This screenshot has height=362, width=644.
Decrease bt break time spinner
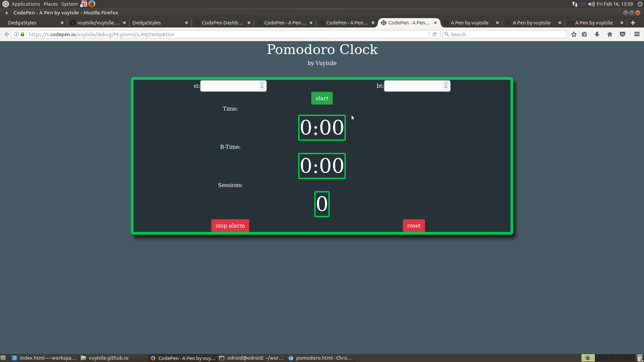[x=446, y=88]
